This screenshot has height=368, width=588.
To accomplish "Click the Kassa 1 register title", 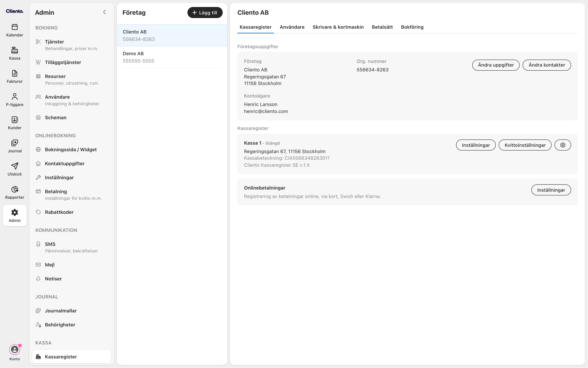I will click(252, 143).
